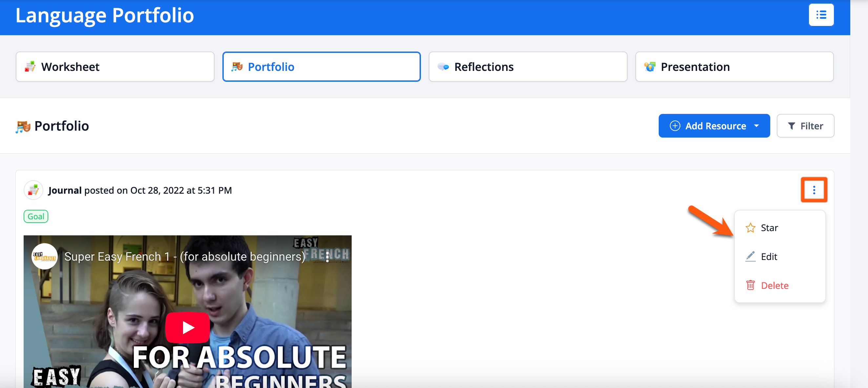This screenshot has width=868, height=388.
Task: Play the Super Easy French video
Action: coord(187,327)
